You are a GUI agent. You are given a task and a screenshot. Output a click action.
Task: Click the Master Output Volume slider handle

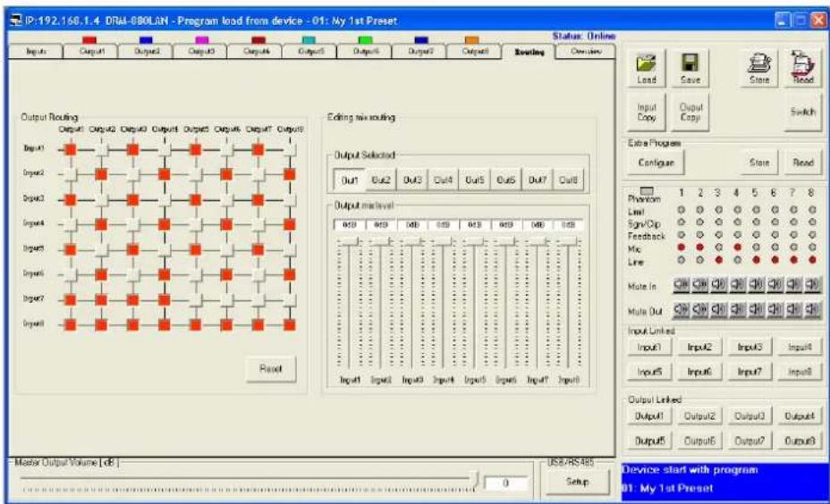(476, 480)
